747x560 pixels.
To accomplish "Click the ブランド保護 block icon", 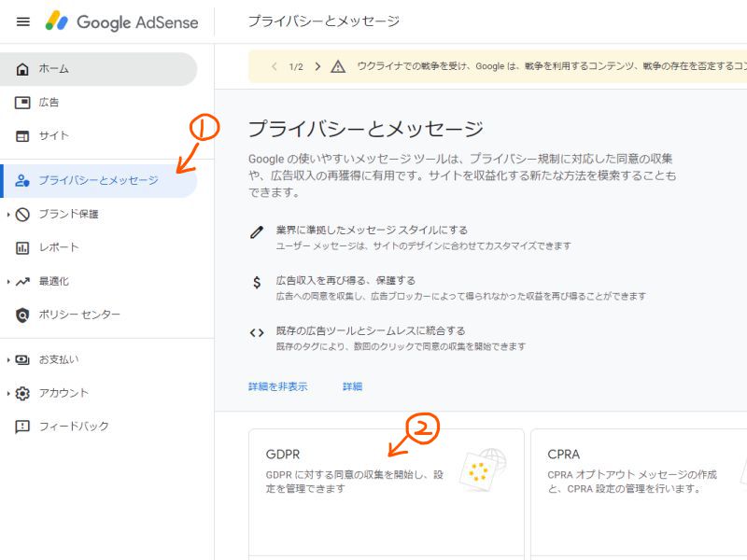I will 22,215.
